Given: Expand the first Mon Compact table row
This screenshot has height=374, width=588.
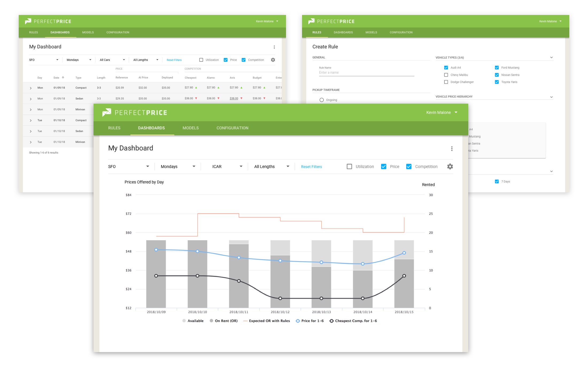Looking at the screenshot, I should coord(31,88).
